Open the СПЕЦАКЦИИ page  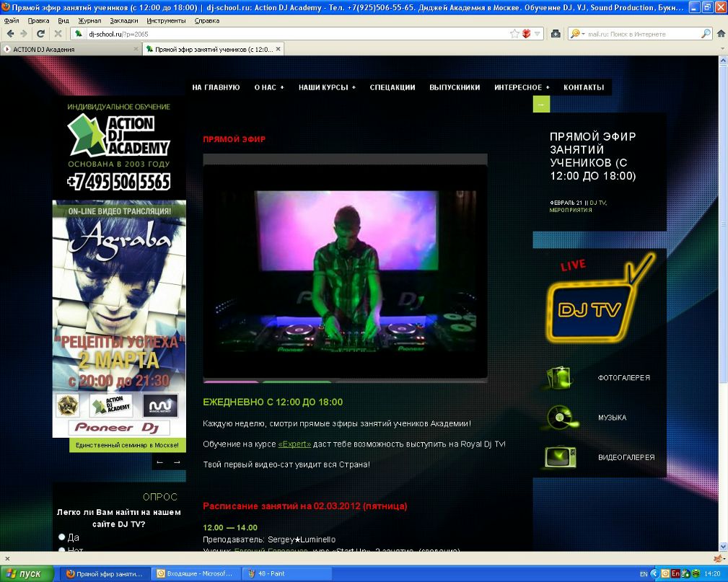point(392,87)
